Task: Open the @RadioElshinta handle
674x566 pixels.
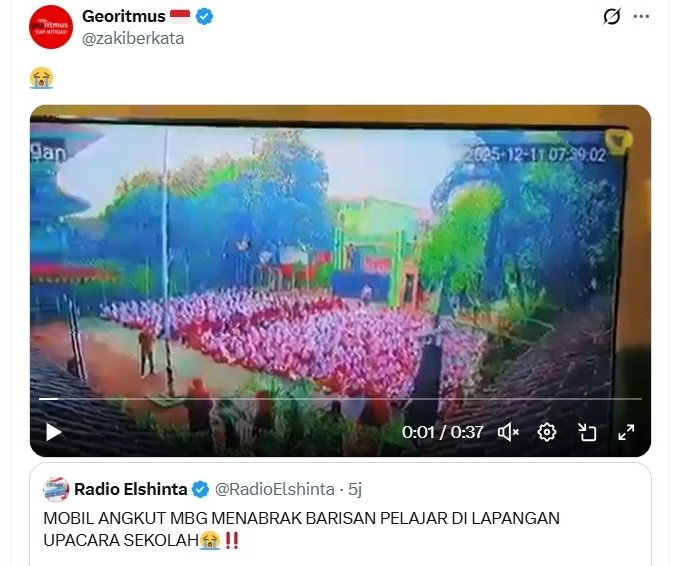Action: pyautogui.click(x=275, y=489)
